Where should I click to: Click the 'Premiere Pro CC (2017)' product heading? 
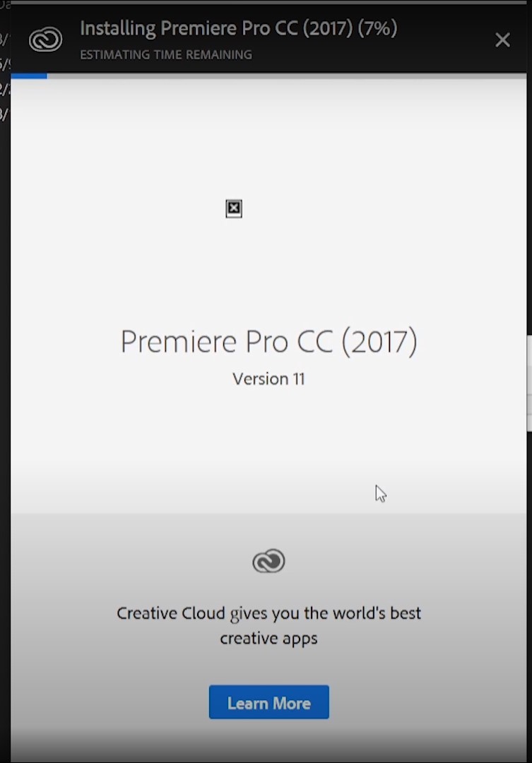pos(268,342)
